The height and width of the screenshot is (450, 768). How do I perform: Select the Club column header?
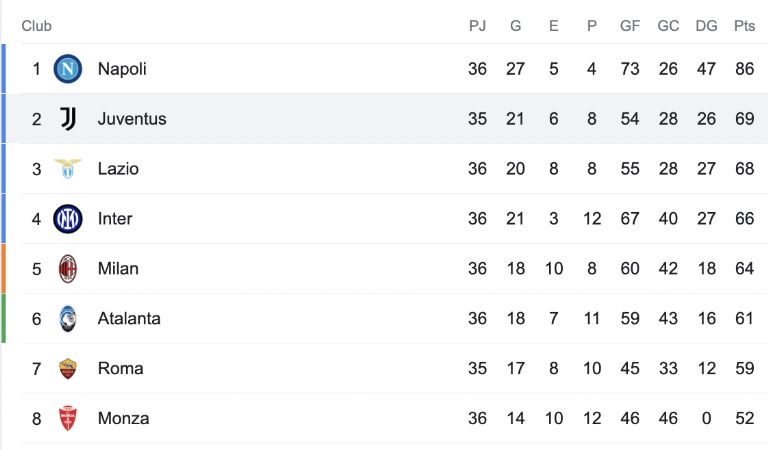pyautogui.click(x=36, y=25)
